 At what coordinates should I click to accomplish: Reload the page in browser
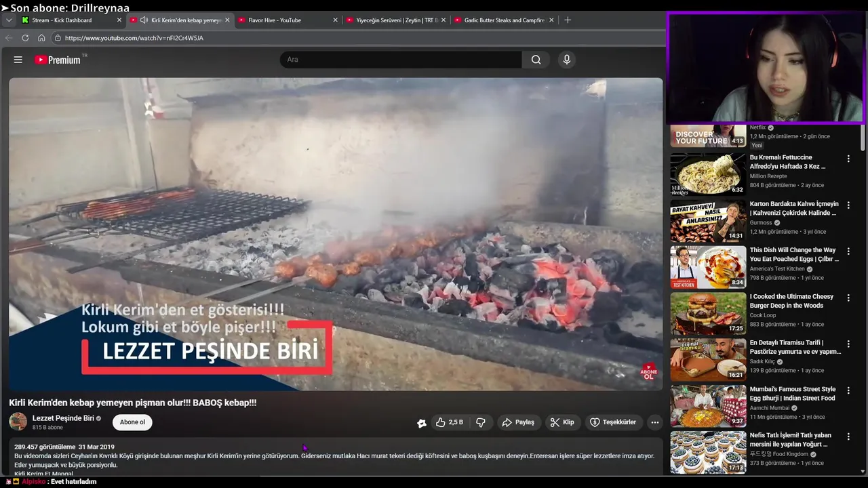(x=25, y=38)
